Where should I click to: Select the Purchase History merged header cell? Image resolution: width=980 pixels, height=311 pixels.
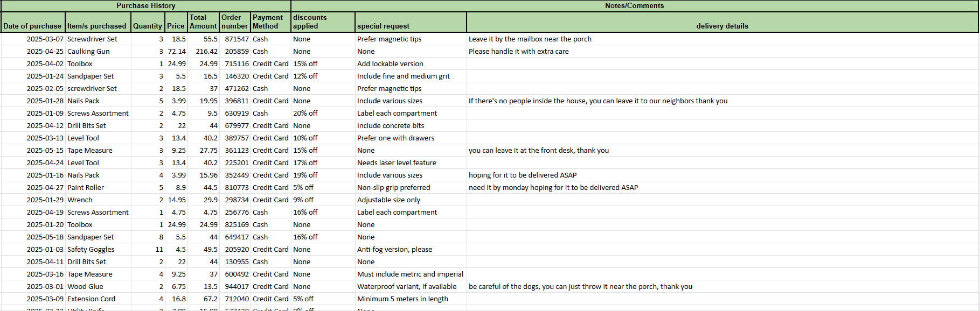tap(145, 6)
